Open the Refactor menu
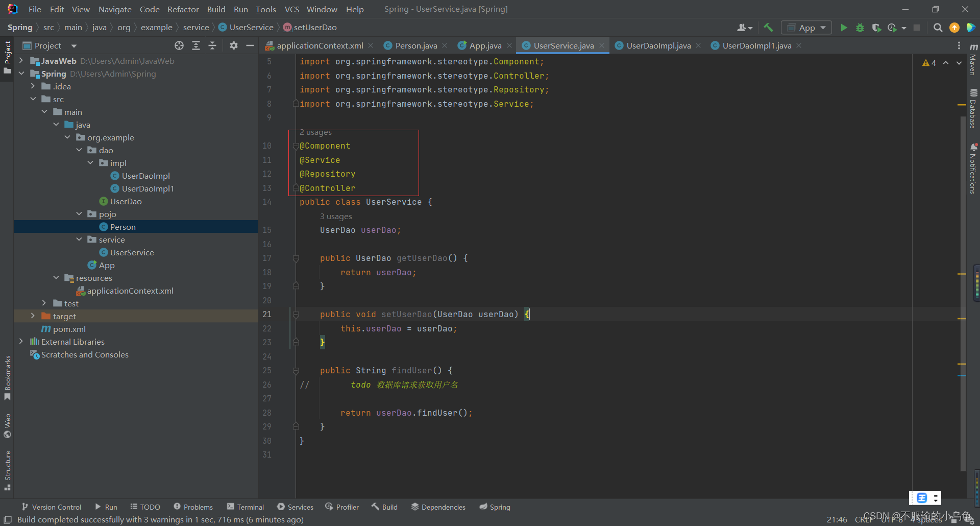This screenshot has width=980, height=526. pos(183,9)
